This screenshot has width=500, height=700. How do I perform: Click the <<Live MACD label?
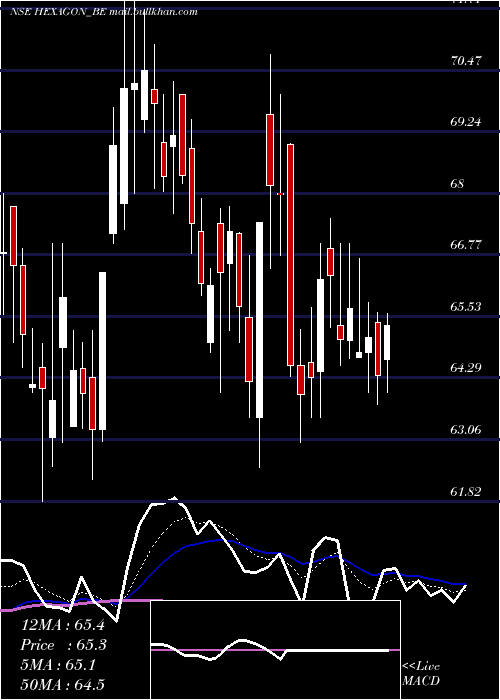click(421, 673)
